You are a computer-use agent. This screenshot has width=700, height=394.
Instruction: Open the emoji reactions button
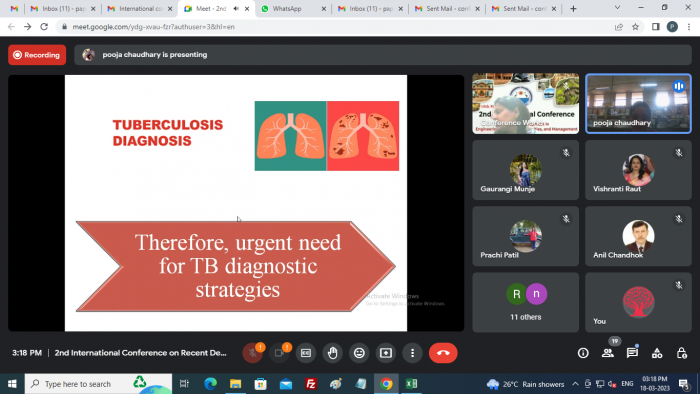(359, 353)
